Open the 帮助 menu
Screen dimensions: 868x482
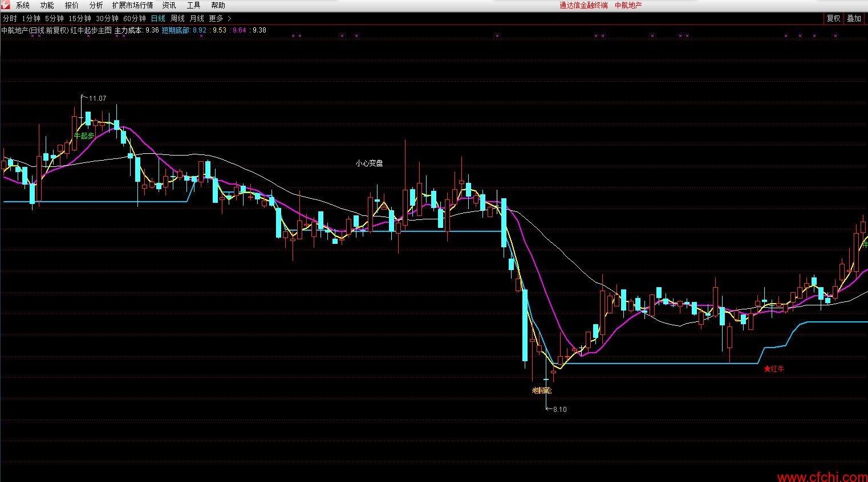pyautogui.click(x=218, y=5)
